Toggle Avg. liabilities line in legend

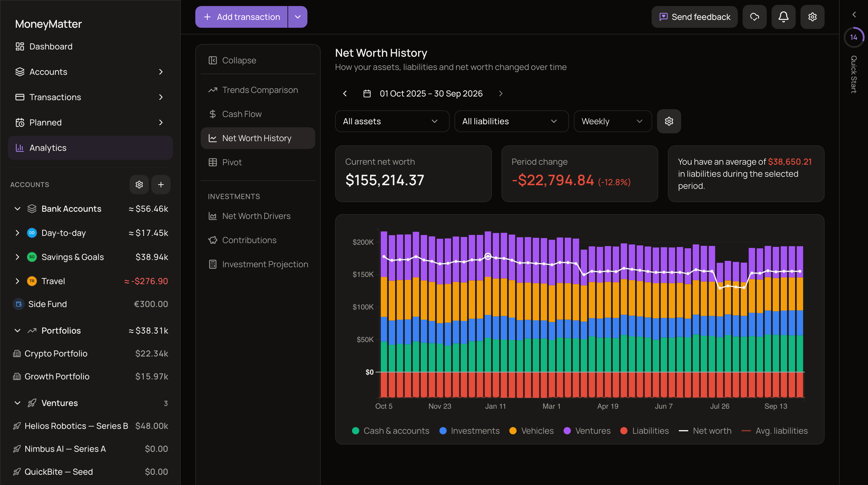point(774,431)
